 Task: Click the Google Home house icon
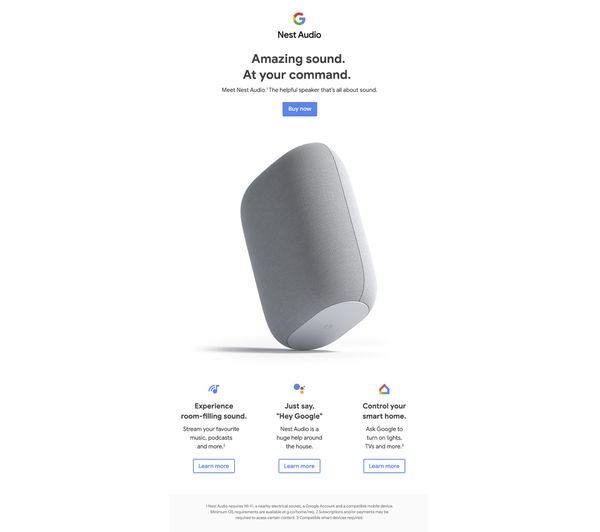point(384,389)
